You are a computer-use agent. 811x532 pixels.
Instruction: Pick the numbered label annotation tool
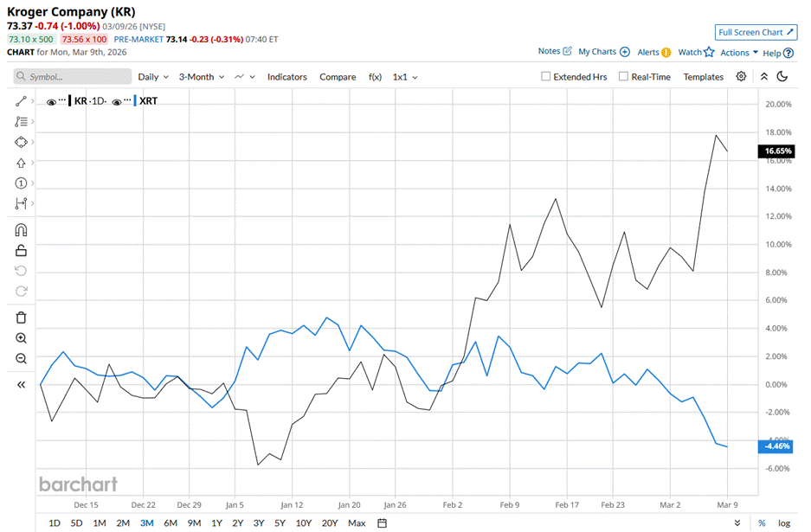(21, 183)
